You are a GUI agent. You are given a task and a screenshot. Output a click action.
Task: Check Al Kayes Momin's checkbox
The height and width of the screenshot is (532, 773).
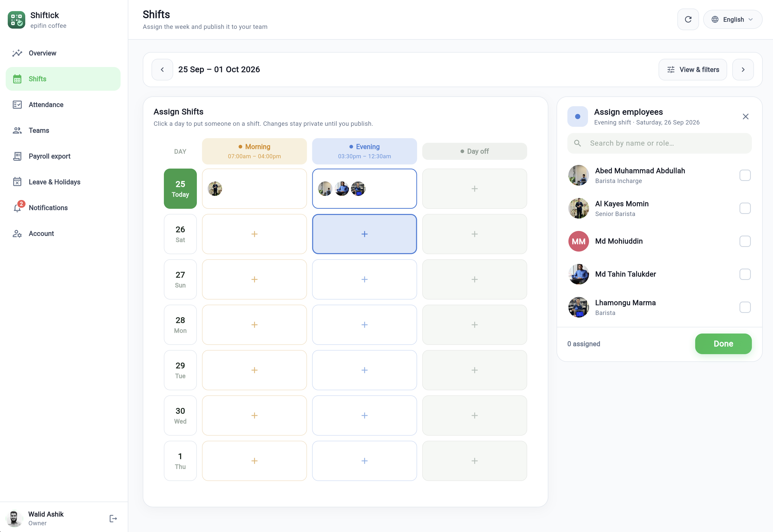pyautogui.click(x=745, y=208)
